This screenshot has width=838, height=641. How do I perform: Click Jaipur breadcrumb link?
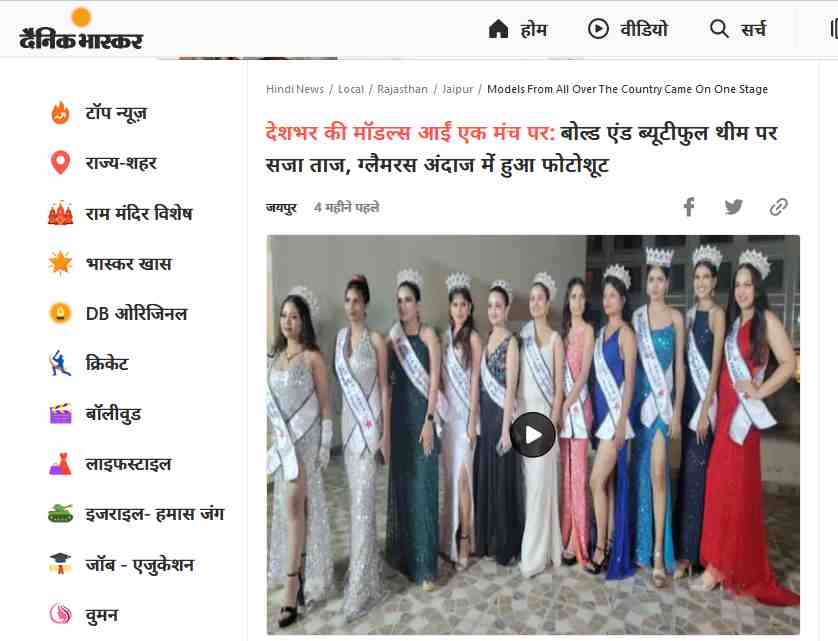(x=457, y=89)
